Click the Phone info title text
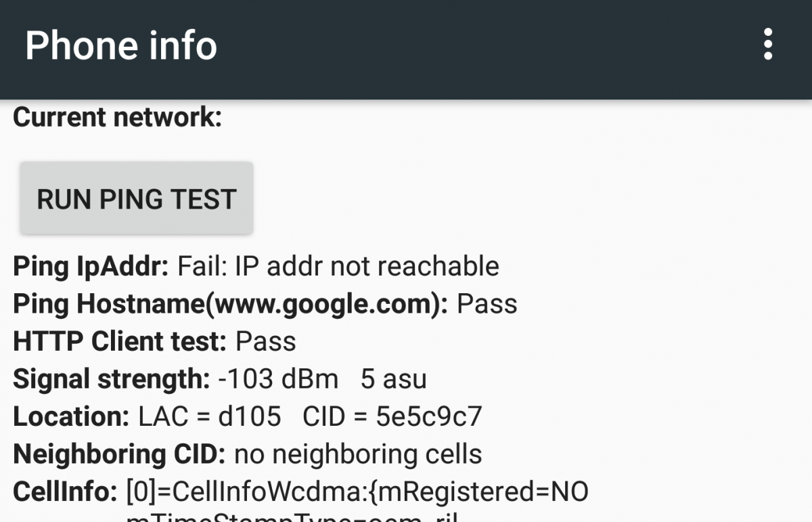The width and height of the screenshot is (812, 522). [x=121, y=45]
